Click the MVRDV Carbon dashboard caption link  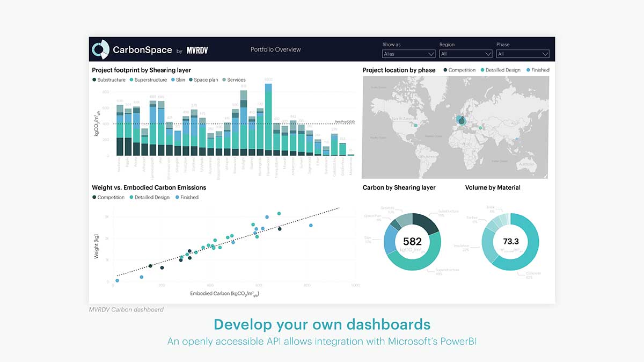click(126, 309)
